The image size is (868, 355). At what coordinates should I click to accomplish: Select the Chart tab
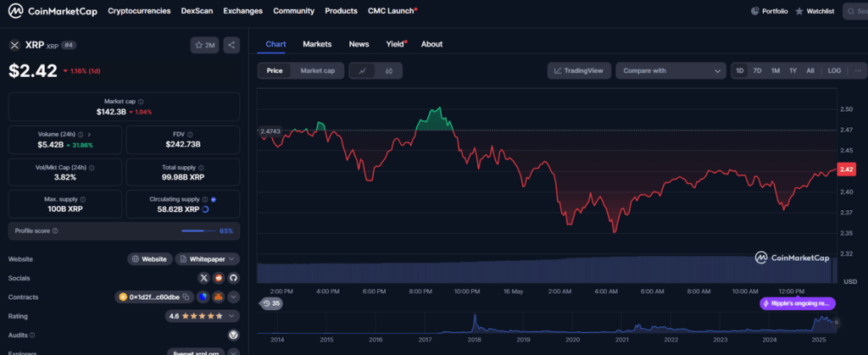(275, 44)
